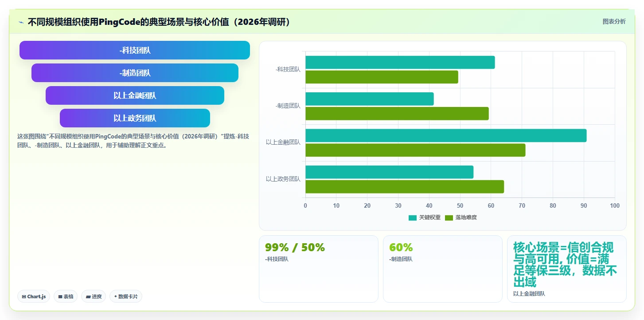644x320 pixels.
Task: Click the green 落地难度 bar for 以上政务团队
Action: (x=405, y=186)
